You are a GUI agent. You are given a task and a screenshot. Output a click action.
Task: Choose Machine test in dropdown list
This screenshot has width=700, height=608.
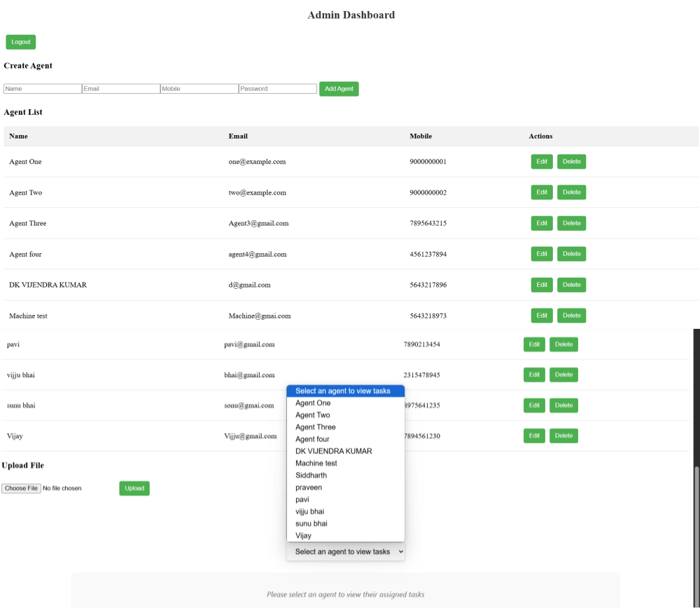(346, 463)
